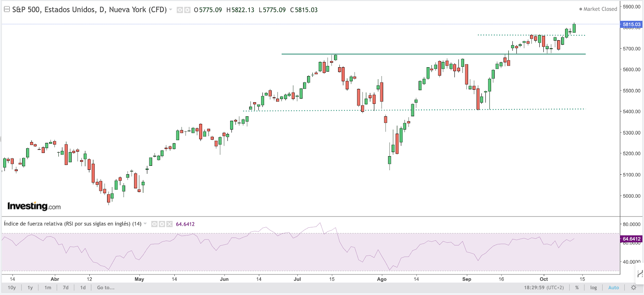Toggle RSI indicator visibility eye icon
Screen dimensions: 644x295
[155, 224]
